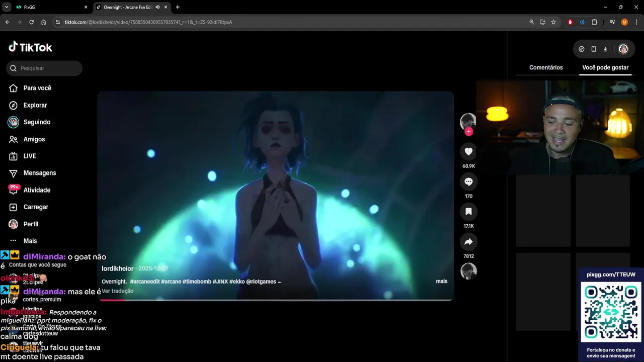Click the browser home button
Image resolution: width=644 pixels, height=362 pixels.
tap(44, 22)
